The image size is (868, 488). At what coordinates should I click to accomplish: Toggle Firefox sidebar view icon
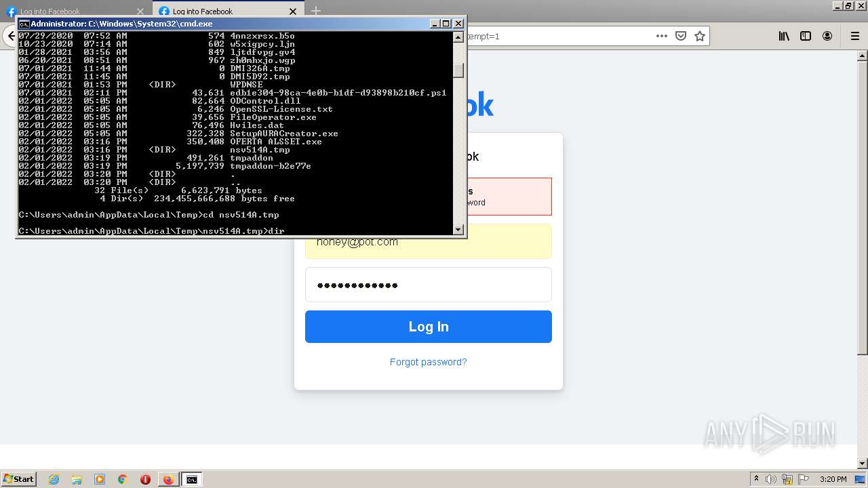(x=806, y=36)
